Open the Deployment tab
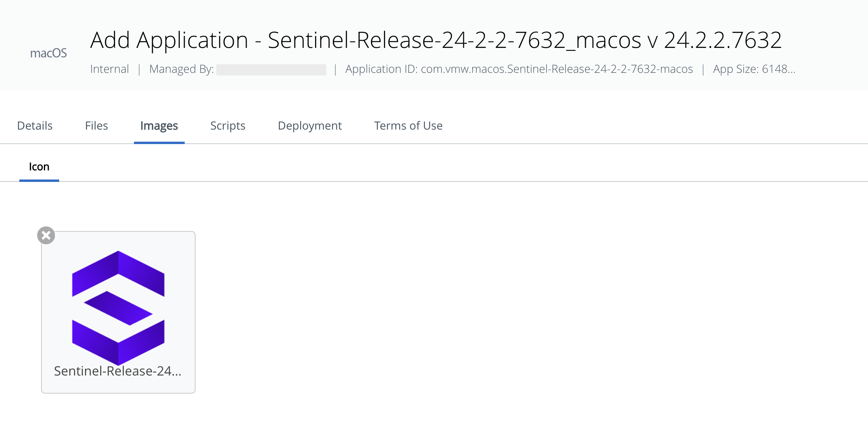This screenshot has width=868, height=425. [310, 126]
